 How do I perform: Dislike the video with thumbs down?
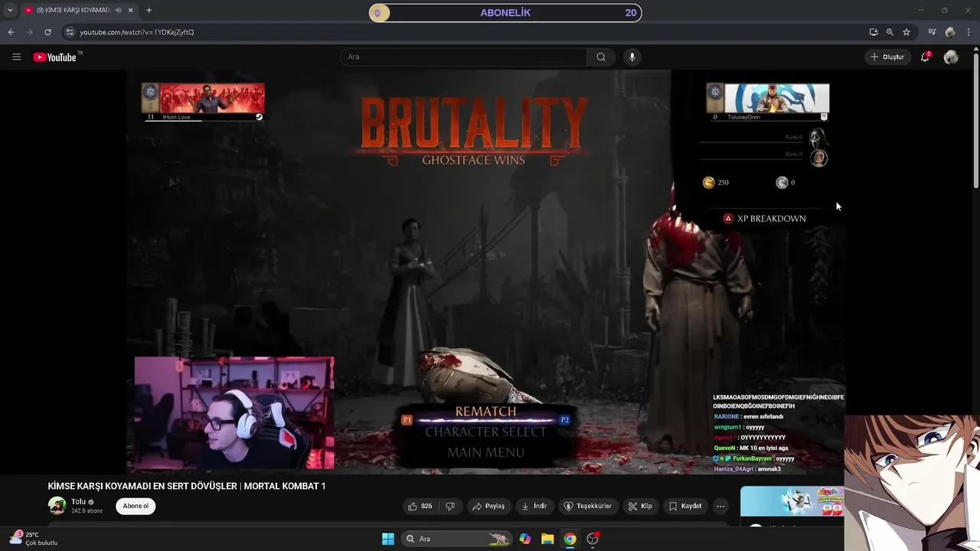click(450, 506)
